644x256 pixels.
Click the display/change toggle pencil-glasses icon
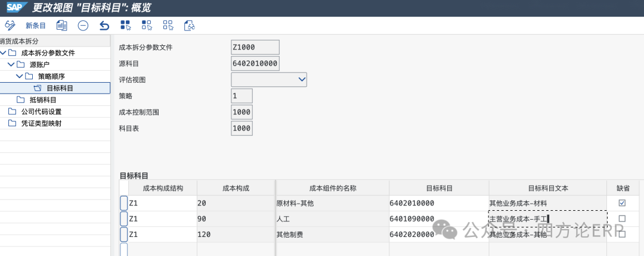[10, 26]
